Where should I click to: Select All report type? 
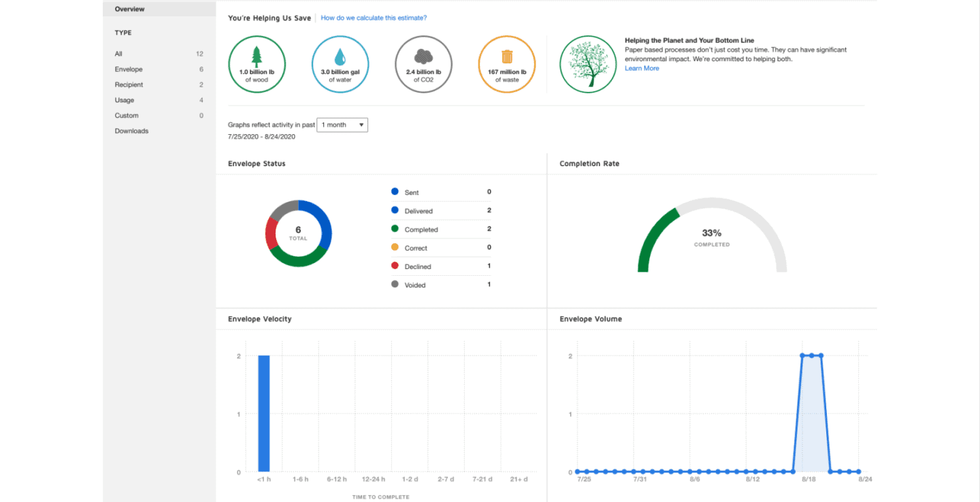pos(159,54)
